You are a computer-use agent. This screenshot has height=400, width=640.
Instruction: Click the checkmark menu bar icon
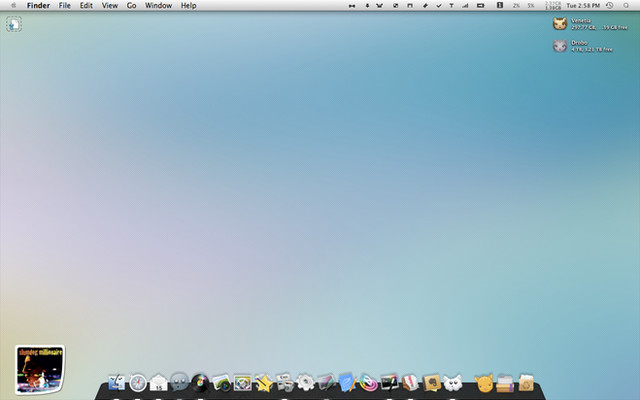439,5
